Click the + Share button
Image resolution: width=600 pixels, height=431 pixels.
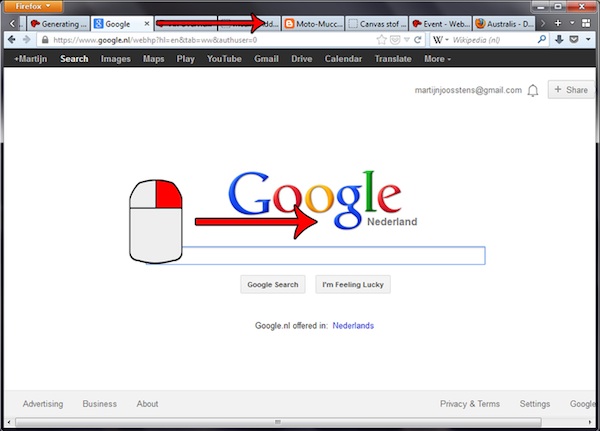[x=571, y=90]
